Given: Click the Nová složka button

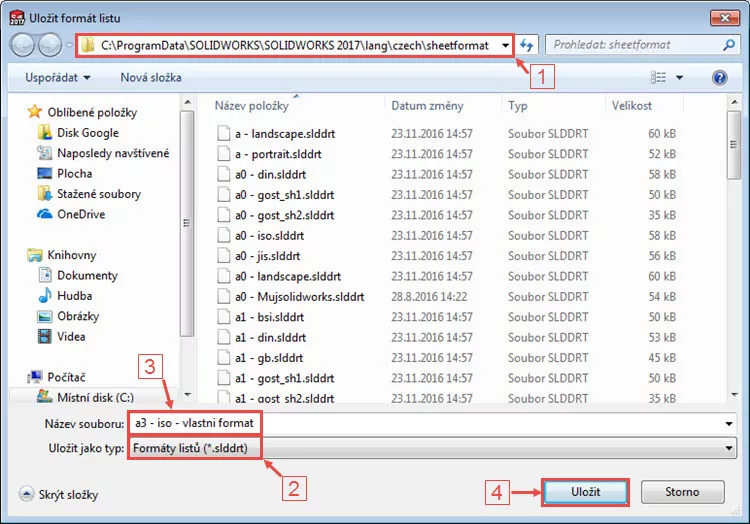Looking at the screenshot, I should (151, 77).
